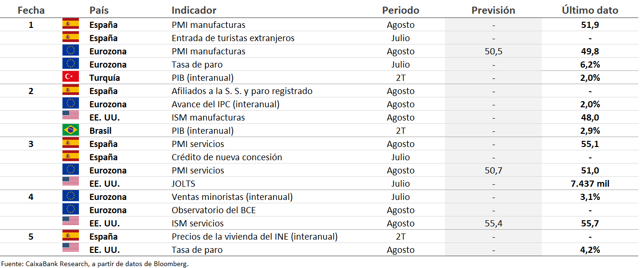Select the Indicador column header

pyautogui.click(x=194, y=10)
